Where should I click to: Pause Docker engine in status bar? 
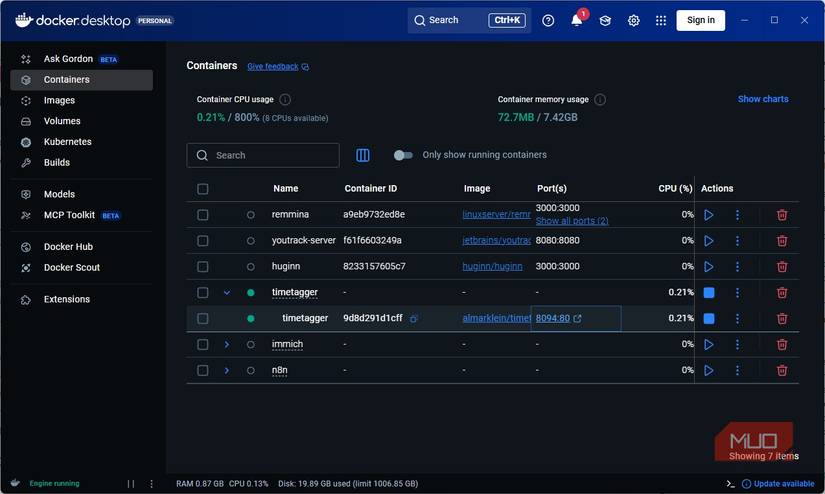(131, 484)
